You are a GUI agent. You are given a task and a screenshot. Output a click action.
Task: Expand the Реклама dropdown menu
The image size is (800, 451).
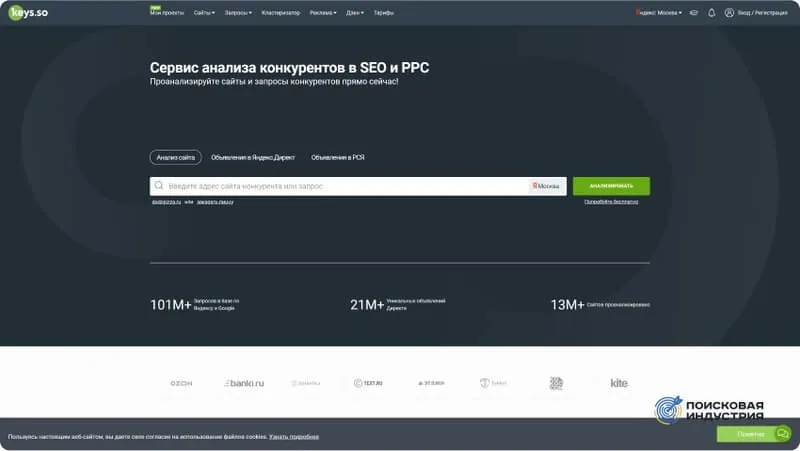[x=323, y=13]
